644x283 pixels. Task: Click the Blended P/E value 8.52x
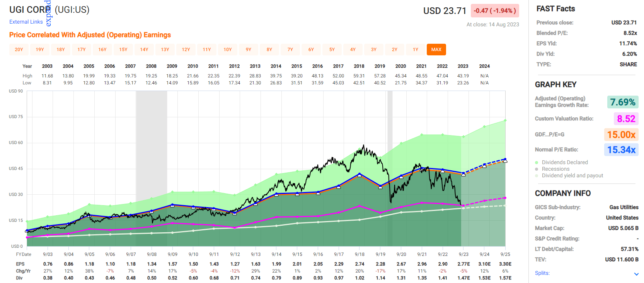click(x=630, y=33)
